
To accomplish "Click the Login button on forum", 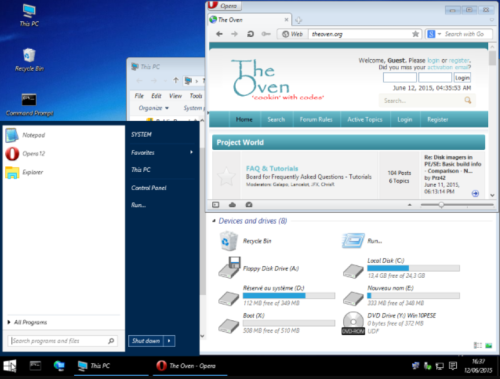I will coord(462,78).
